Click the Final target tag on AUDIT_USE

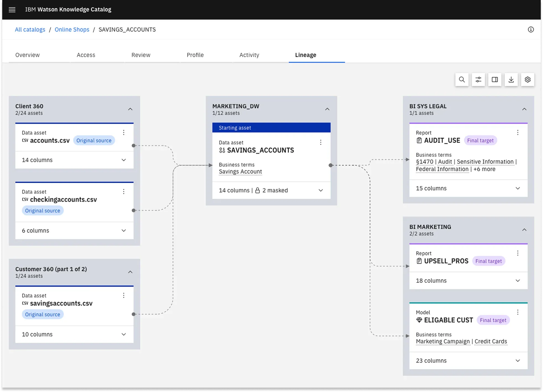(x=480, y=141)
